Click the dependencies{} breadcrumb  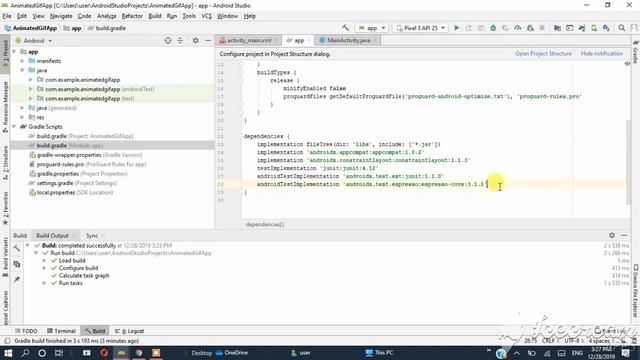click(x=264, y=224)
